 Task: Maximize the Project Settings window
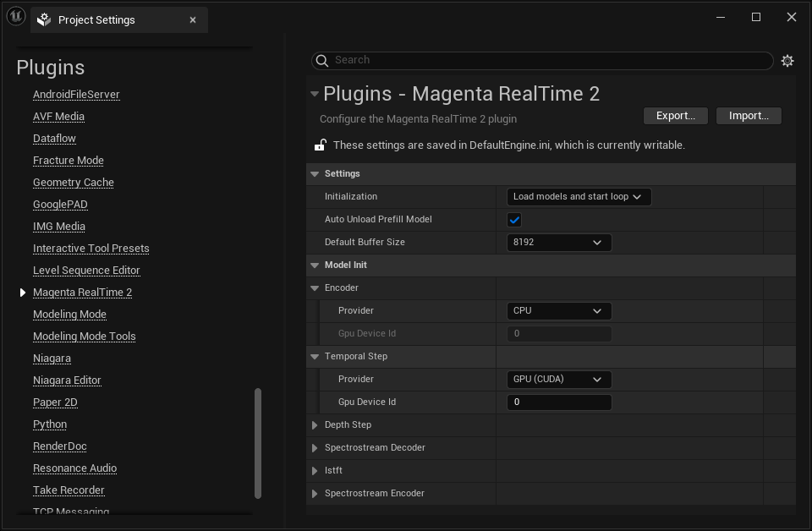click(756, 17)
